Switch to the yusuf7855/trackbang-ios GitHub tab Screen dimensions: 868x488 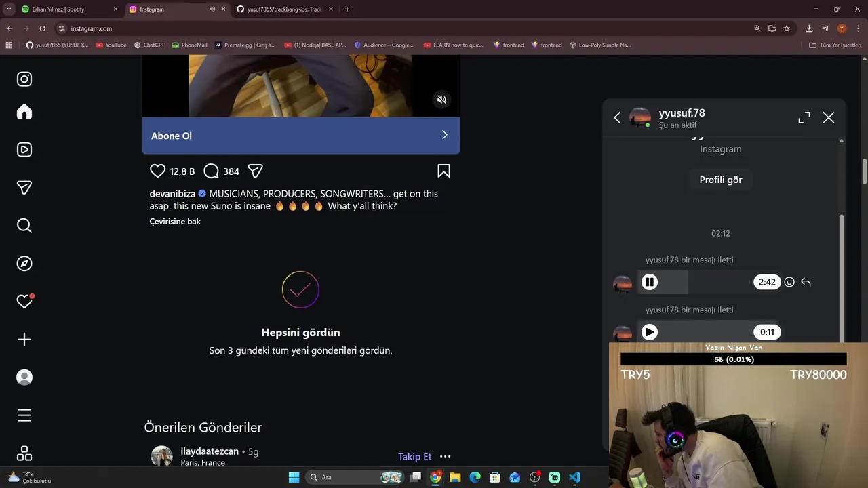(285, 9)
